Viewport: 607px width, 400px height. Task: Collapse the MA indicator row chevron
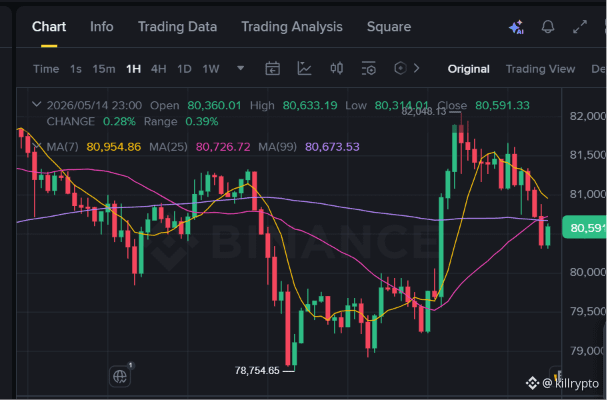tap(36, 146)
